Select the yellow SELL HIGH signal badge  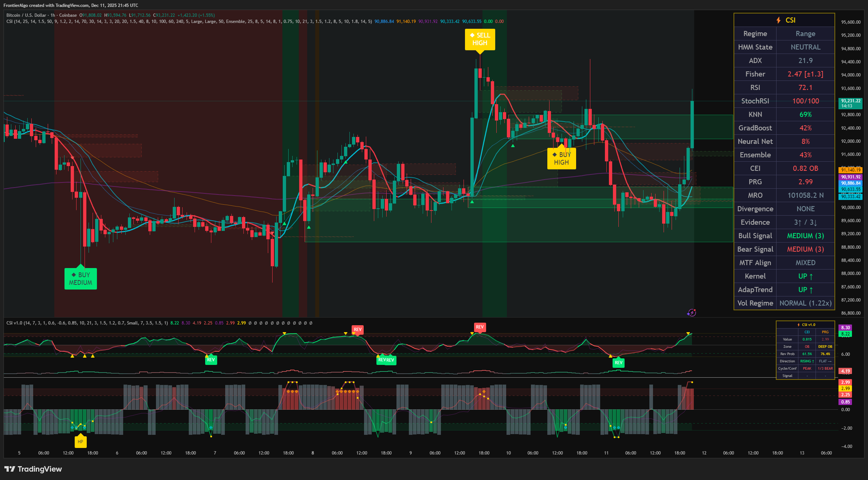pos(480,39)
